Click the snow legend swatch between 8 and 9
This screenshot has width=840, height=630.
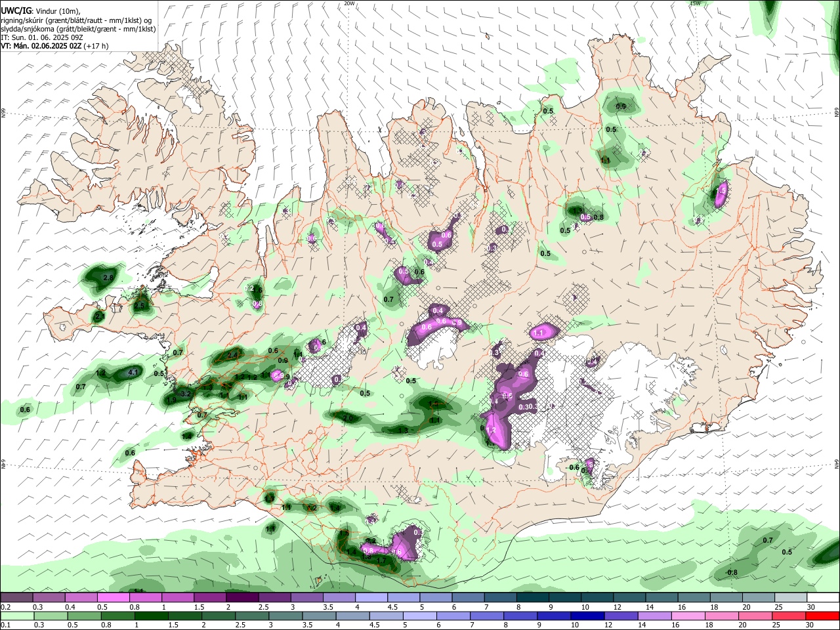coord(532,598)
